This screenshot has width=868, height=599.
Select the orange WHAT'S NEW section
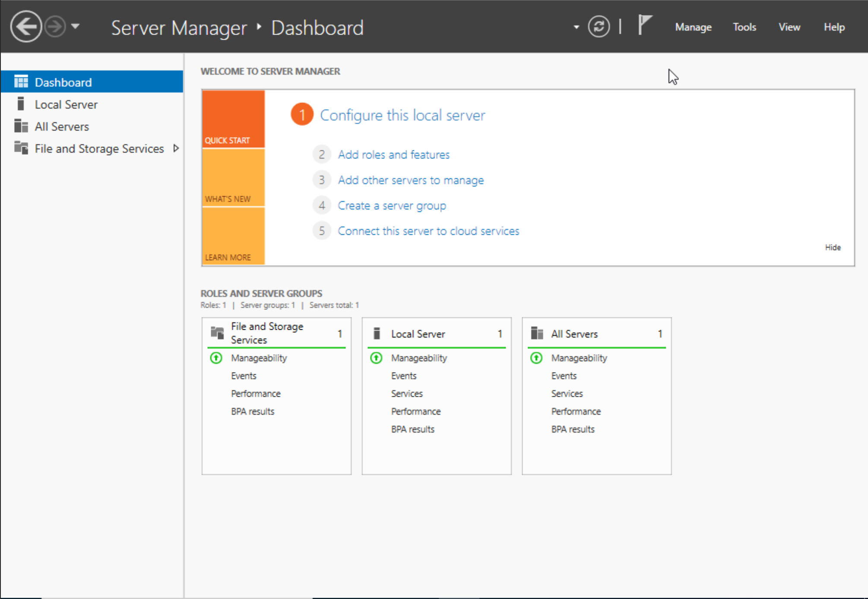coord(233,178)
